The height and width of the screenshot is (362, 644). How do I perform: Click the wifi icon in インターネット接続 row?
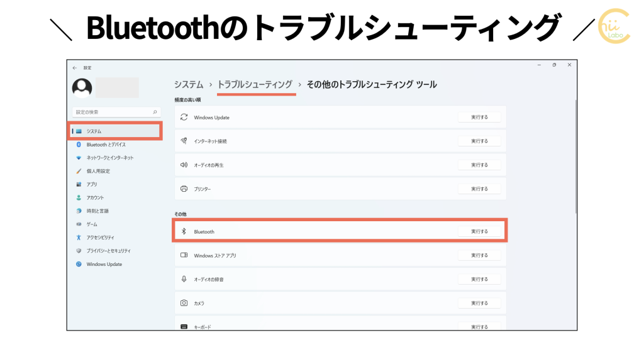pos(184,141)
